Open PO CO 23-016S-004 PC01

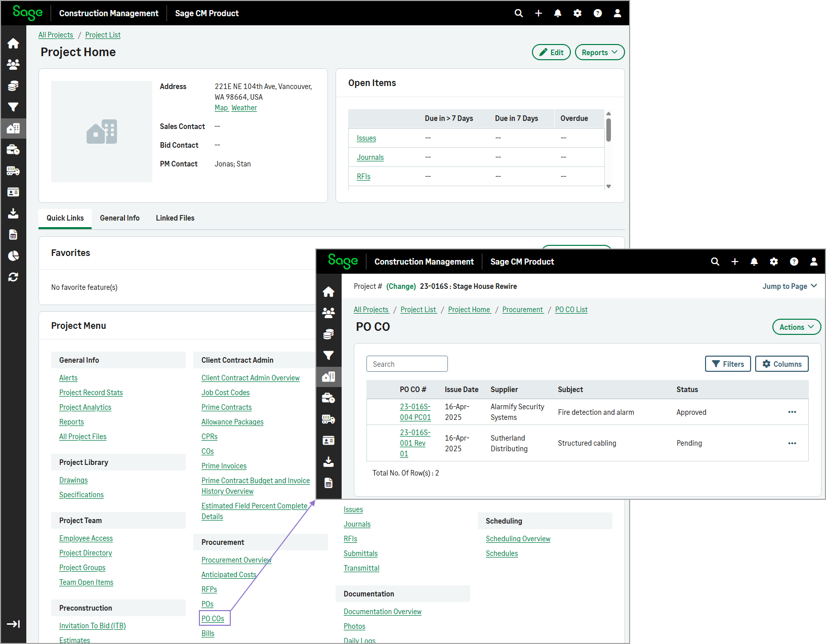(x=415, y=412)
